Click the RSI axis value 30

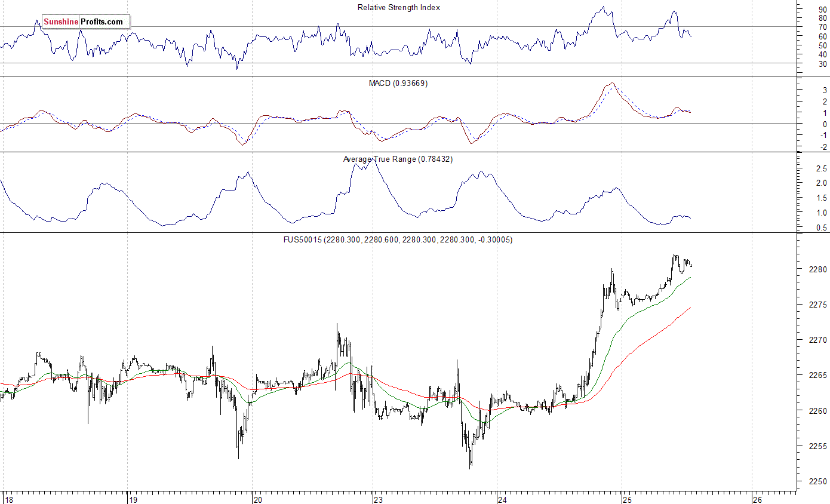coord(822,64)
